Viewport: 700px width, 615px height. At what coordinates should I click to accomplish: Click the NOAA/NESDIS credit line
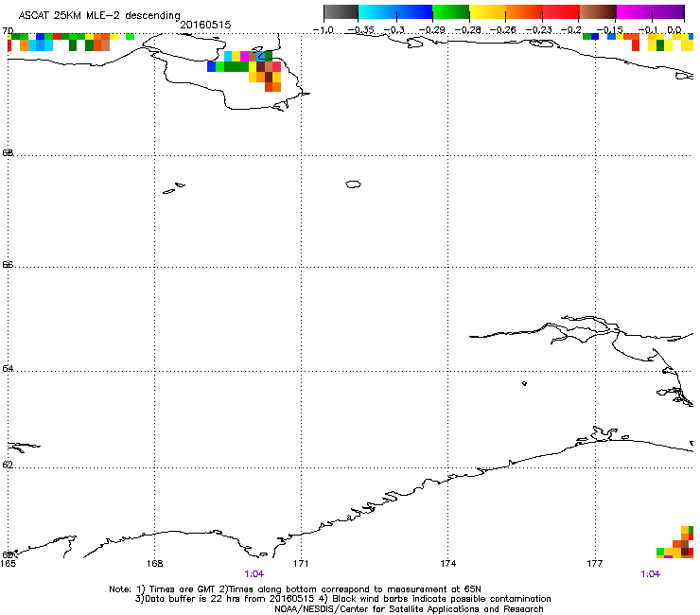[409, 609]
